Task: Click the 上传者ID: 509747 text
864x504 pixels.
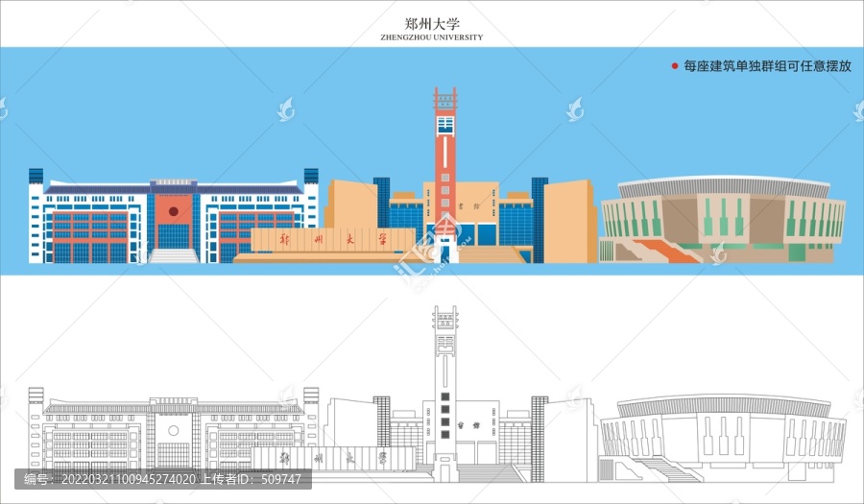Action: [x=250, y=479]
